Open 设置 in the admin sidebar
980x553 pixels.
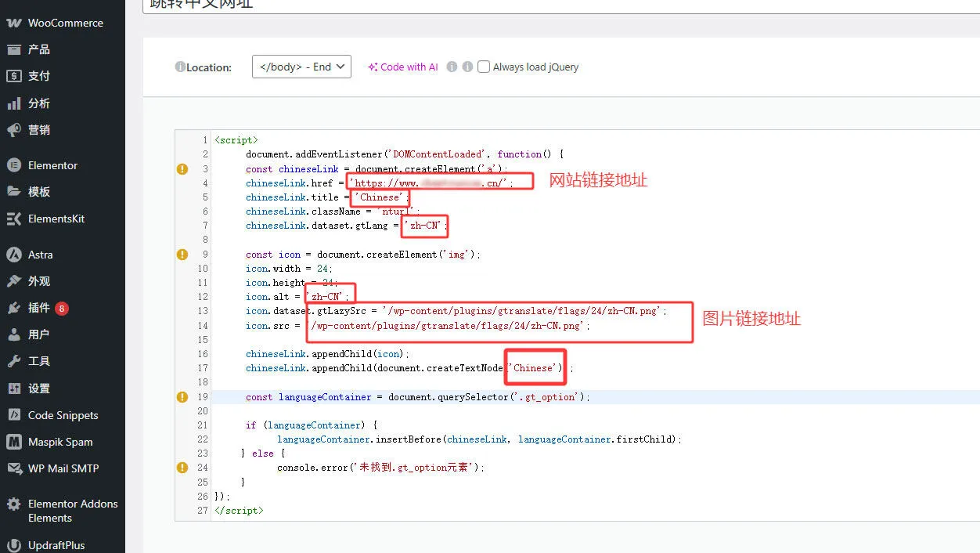click(39, 389)
